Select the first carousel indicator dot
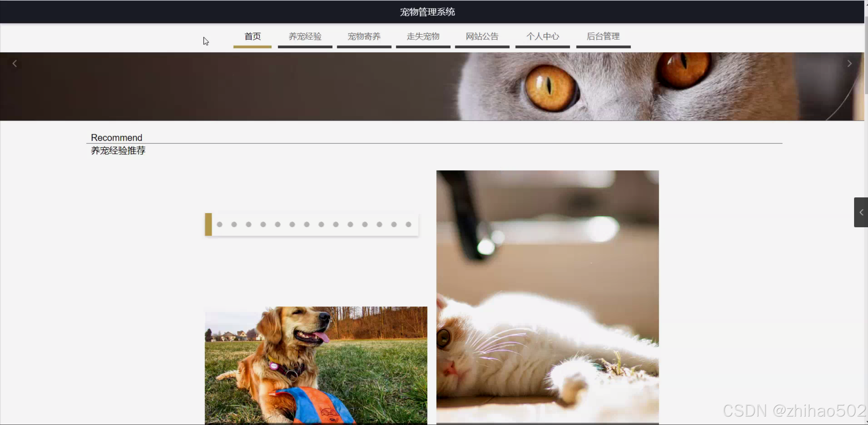Viewport: 868px width, 425px height. pyautogui.click(x=219, y=225)
